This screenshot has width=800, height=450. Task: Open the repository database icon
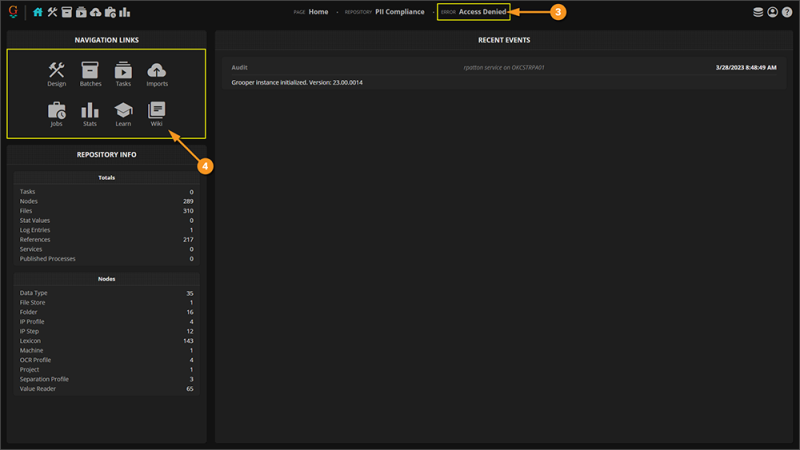point(758,12)
